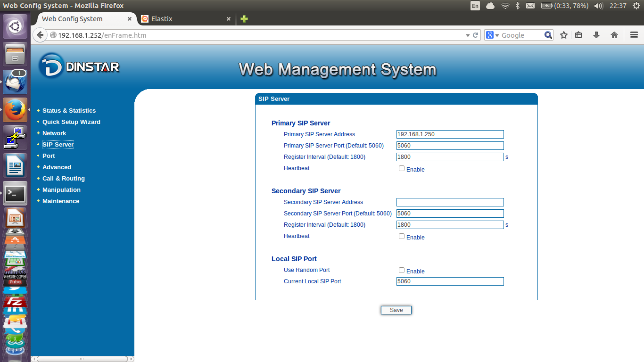Reload the page with the refresh icon
Screen dimensions: 644x362
[x=476, y=35]
